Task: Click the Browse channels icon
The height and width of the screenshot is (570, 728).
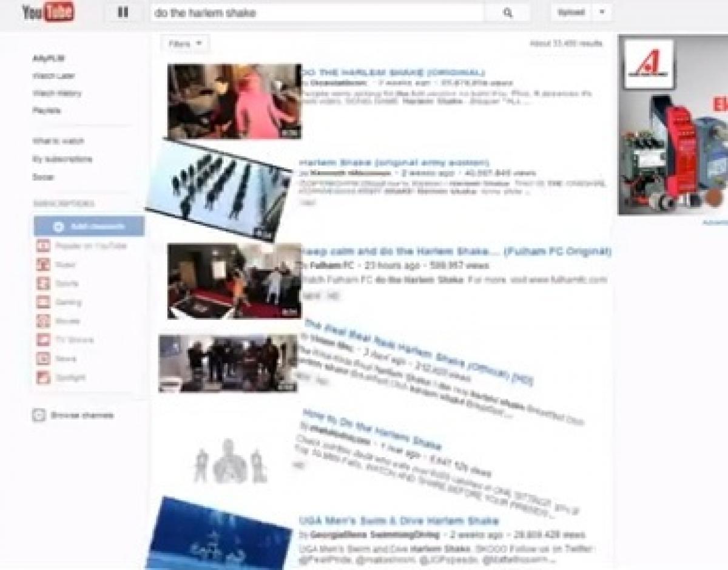Action: (39, 415)
